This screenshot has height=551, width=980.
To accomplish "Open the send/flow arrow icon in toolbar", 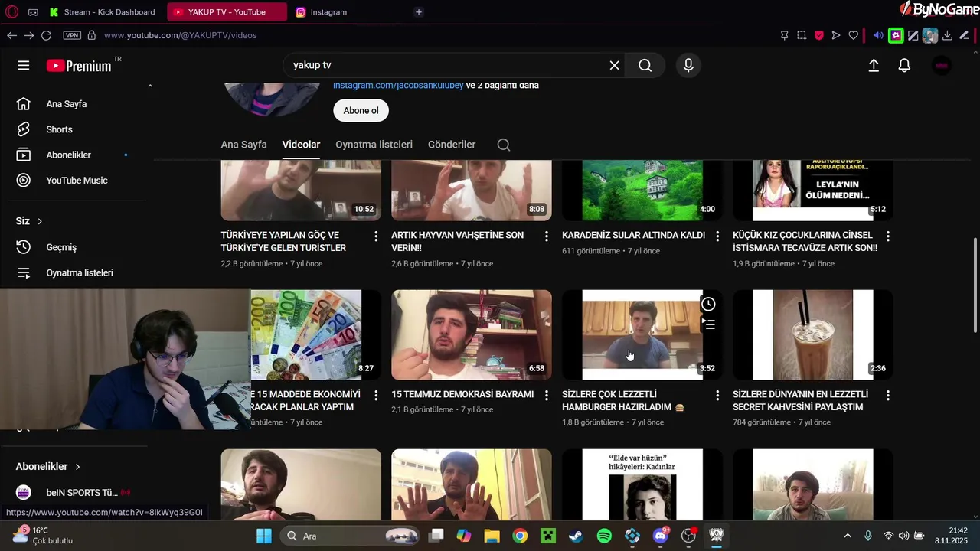I will (836, 35).
